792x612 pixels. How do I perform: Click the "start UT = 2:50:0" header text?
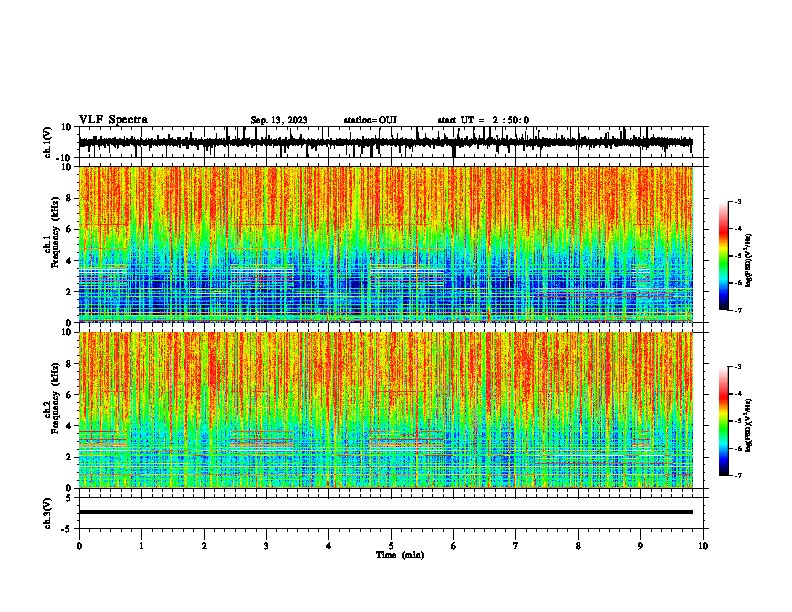483,120
